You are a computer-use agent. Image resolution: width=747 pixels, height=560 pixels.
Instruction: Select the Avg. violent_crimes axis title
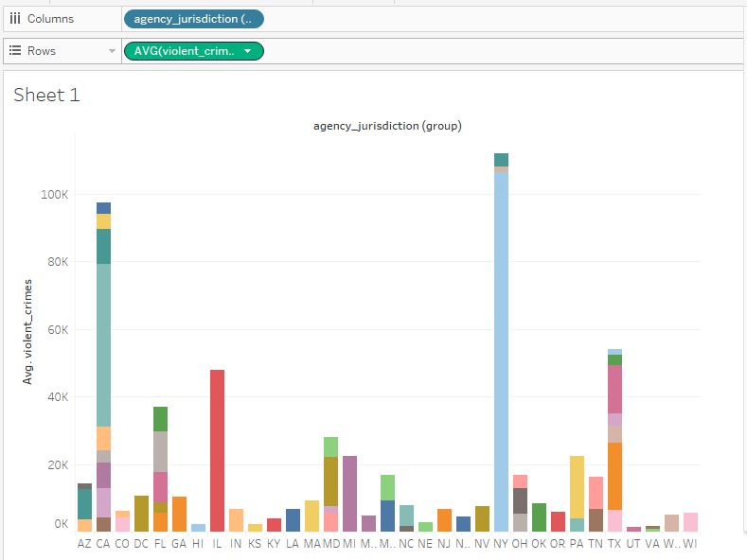coord(28,331)
